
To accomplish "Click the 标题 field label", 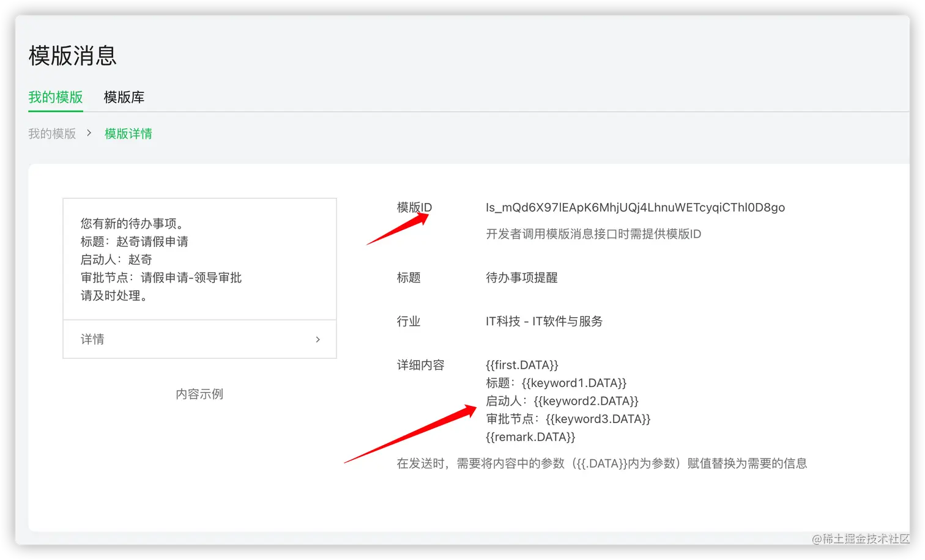I will pos(409,278).
